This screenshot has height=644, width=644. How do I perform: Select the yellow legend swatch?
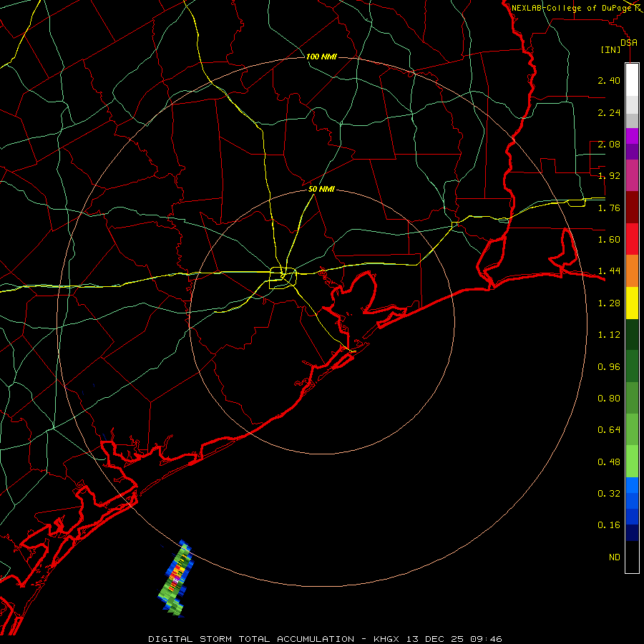pos(632,303)
